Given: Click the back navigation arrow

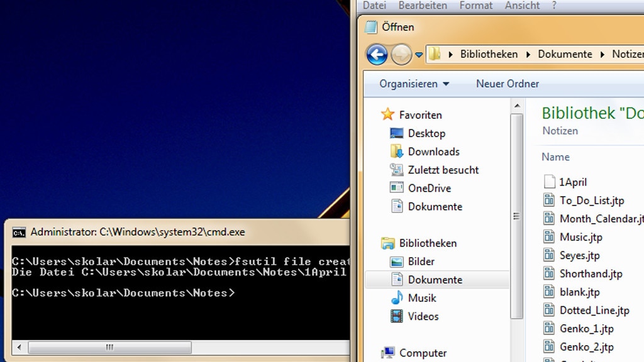Looking at the screenshot, I should 376,55.
